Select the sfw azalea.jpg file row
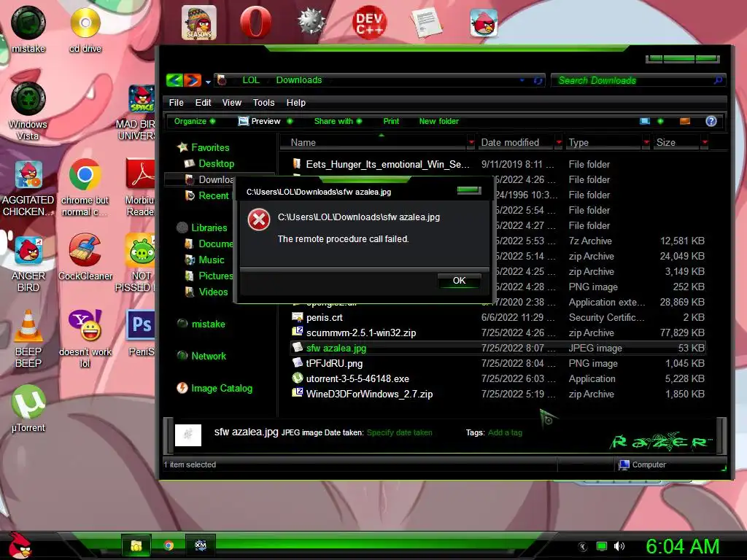This screenshot has height=560, width=747. (x=498, y=348)
